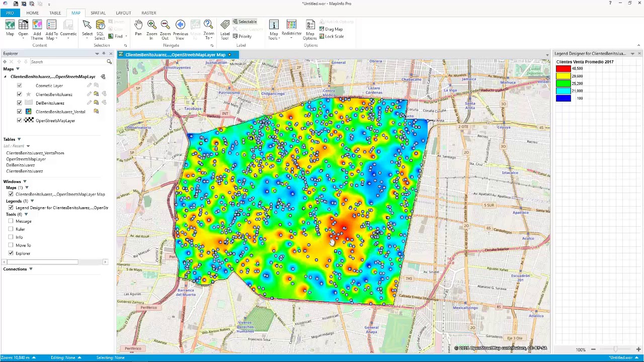Uncheck the map window under Maps (1)
The image size is (644, 362).
[11, 194]
